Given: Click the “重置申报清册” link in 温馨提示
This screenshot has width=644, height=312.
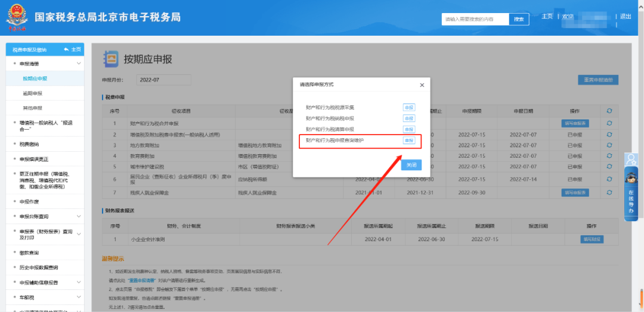Looking at the screenshot, I should [x=142, y=280].
